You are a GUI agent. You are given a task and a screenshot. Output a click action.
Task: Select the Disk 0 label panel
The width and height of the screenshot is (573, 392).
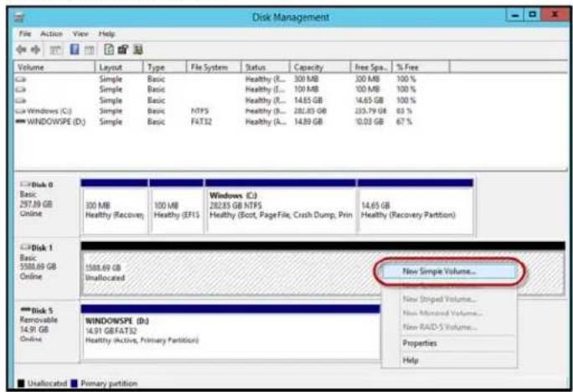click(x=47, y=206)
